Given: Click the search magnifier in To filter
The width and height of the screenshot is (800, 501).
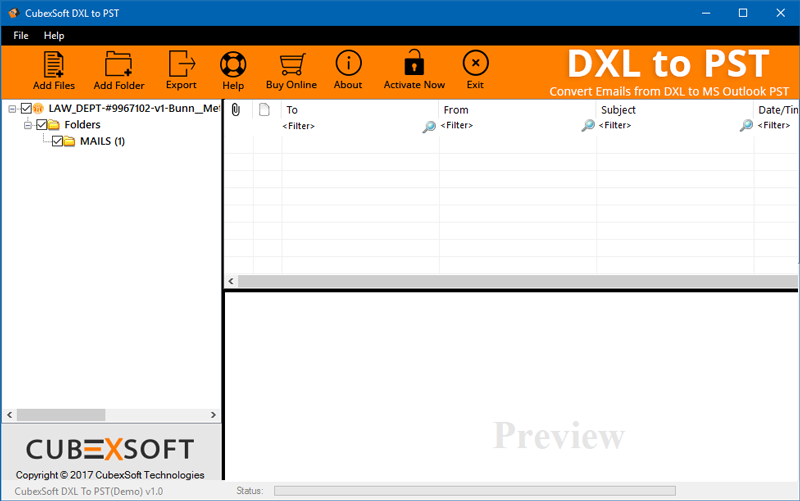Looking at the screenshot, I should 429,127.
